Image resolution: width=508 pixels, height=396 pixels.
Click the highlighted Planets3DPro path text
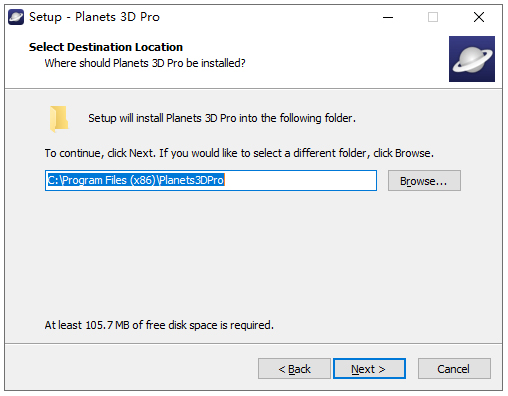pyautogui.click(x=136, y=180)
